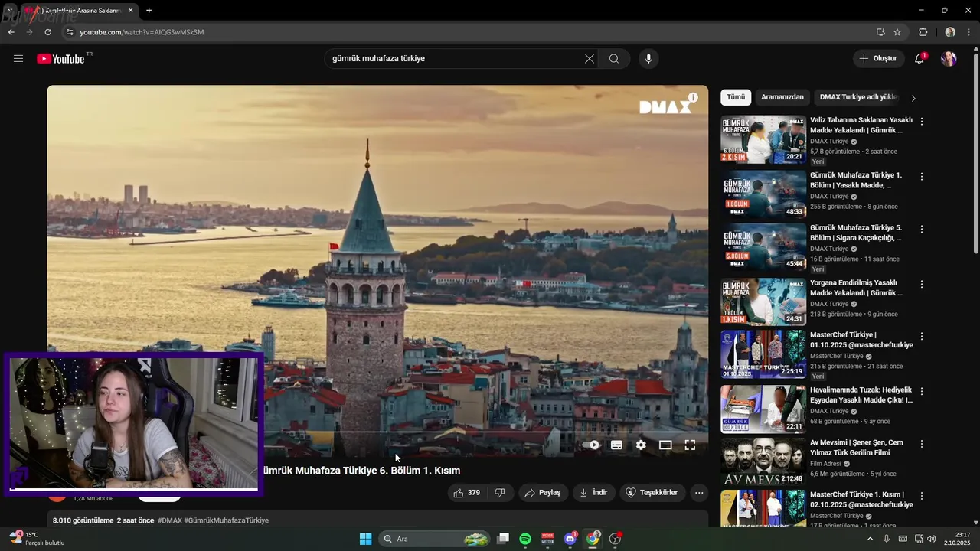Open account avatar menu on YouTube

[x=949, y=59]
